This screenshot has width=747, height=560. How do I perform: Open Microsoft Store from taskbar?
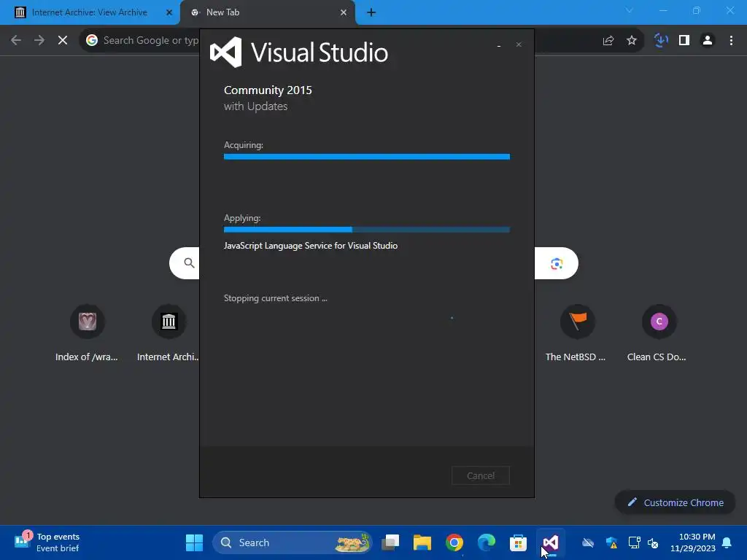click(x=519, y=542)
